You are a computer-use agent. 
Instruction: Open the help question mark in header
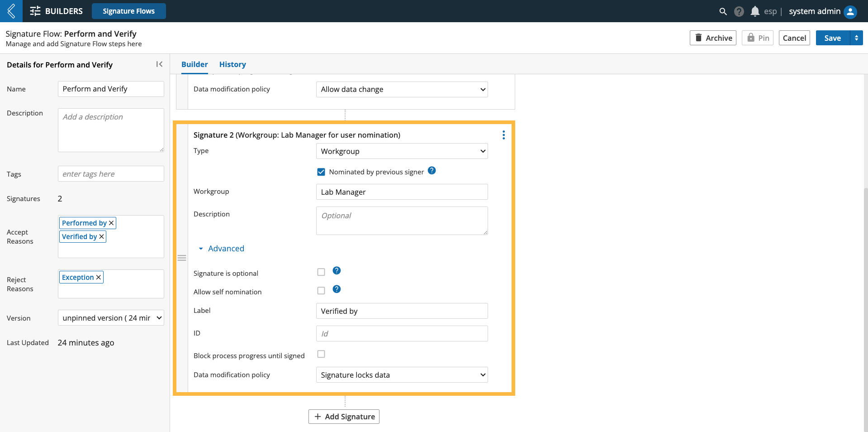click(739, 11)
